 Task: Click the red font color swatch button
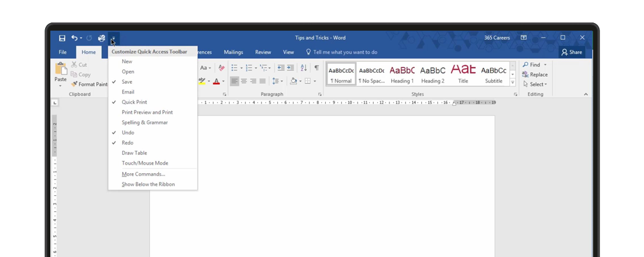216,81
